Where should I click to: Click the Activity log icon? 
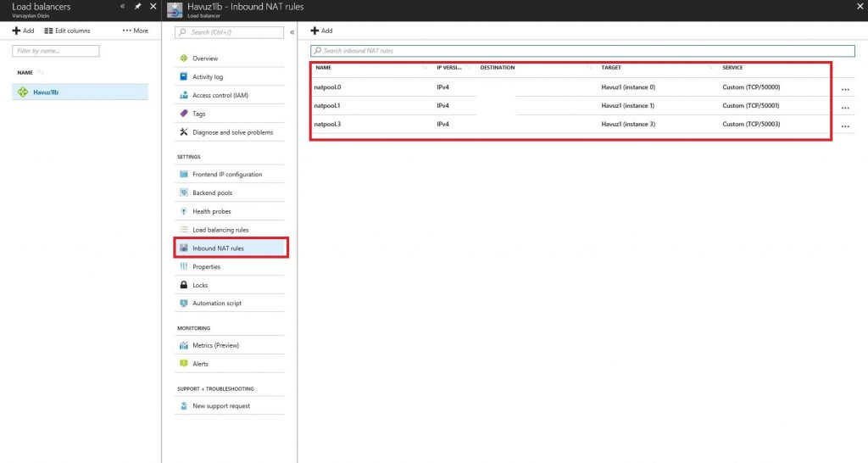pyautogui.click(x=184, y=77)
